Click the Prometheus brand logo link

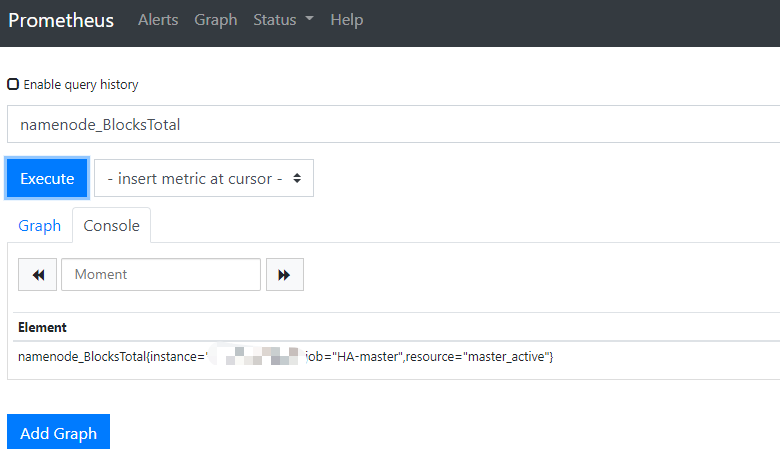[61, 20]
